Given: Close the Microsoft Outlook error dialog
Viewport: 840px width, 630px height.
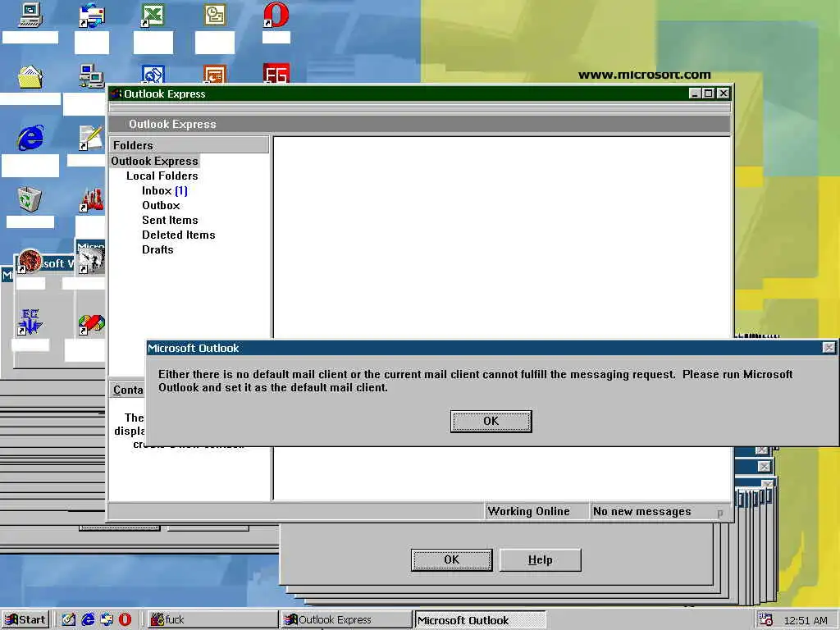Looking at the screenshot, I should tap(829, 348).
